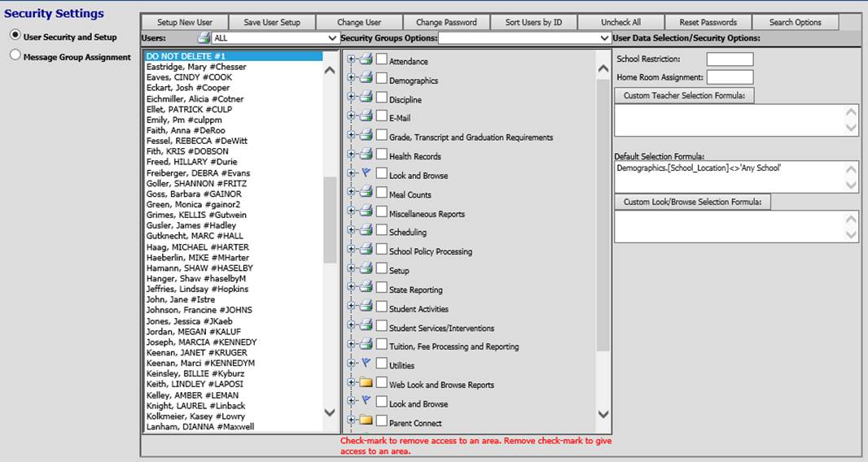The image size is (868, 462).
Task: Click Sort Users by ID
Action: tap(533, 22)
